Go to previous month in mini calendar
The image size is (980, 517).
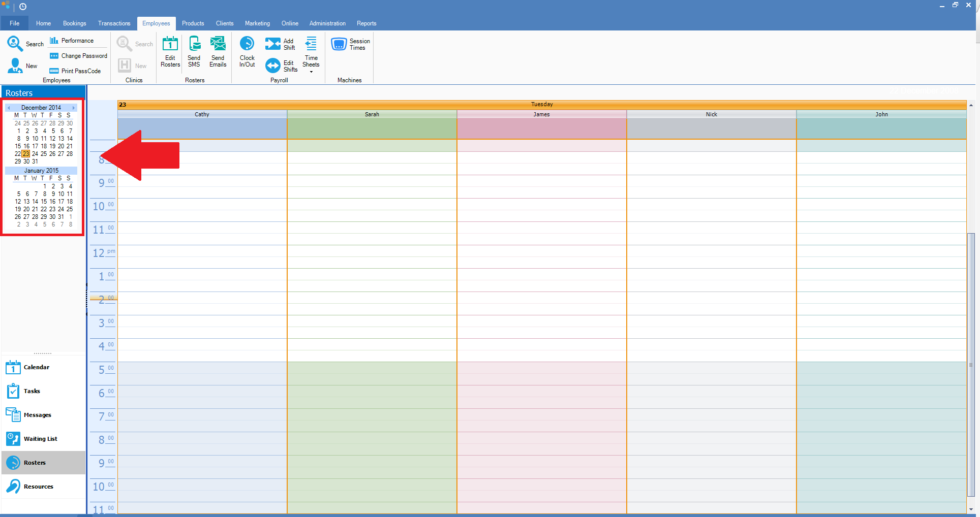tap(9, 108)
